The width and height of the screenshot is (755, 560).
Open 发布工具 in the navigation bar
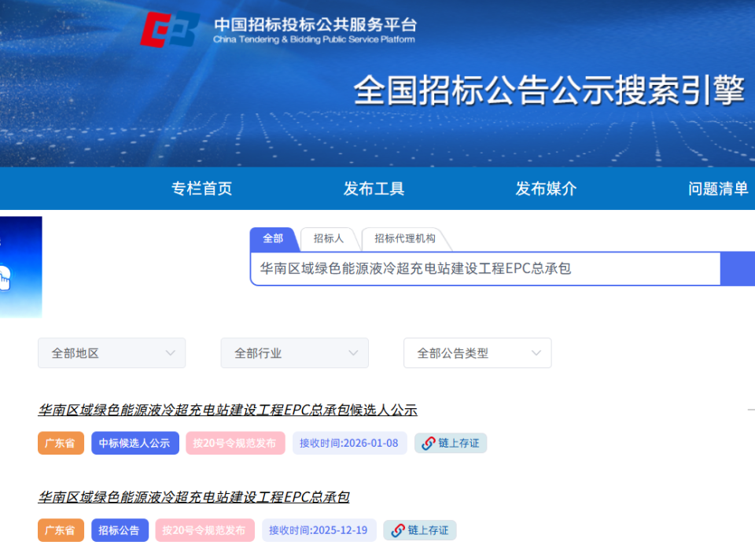tap(374, 188)
